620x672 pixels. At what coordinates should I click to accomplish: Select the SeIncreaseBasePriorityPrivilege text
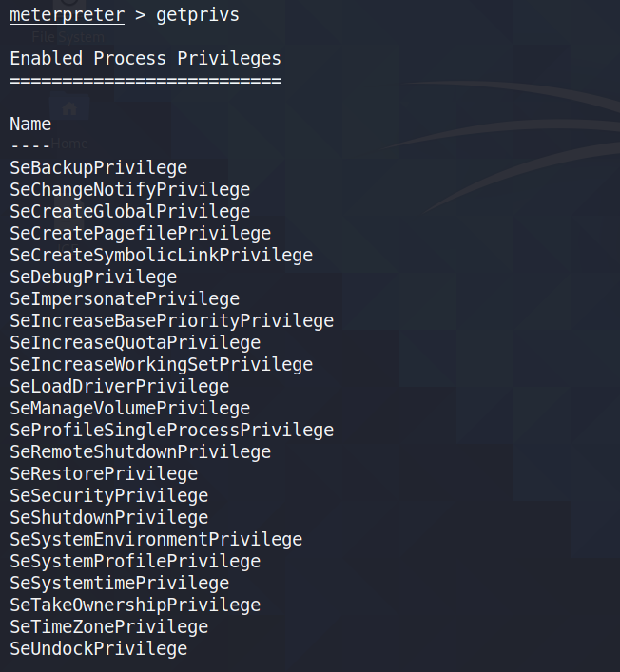coord(172,321)
